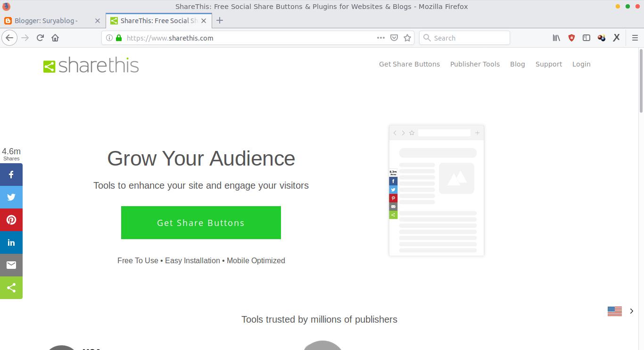This screenshot has width=644, height=350.
Task: Go back using the browser back arrow
Action: pos(9,38)
